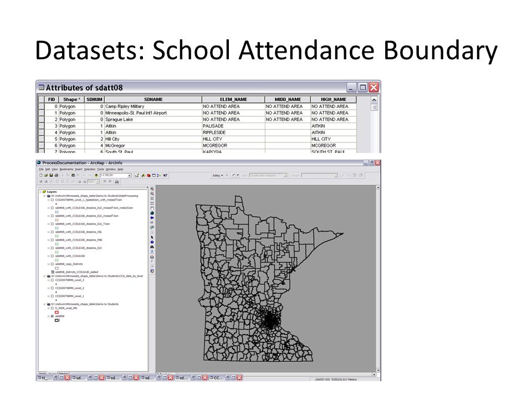Check the CCD200708MN_Level_2 layer box

click(x=52, y=288)
